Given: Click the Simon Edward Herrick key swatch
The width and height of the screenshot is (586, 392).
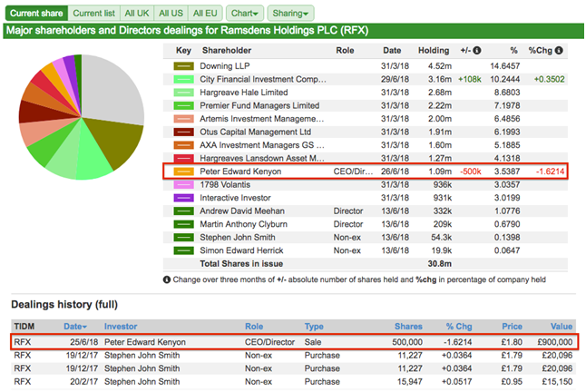Looking at the screenshot, I should [183, 250].
